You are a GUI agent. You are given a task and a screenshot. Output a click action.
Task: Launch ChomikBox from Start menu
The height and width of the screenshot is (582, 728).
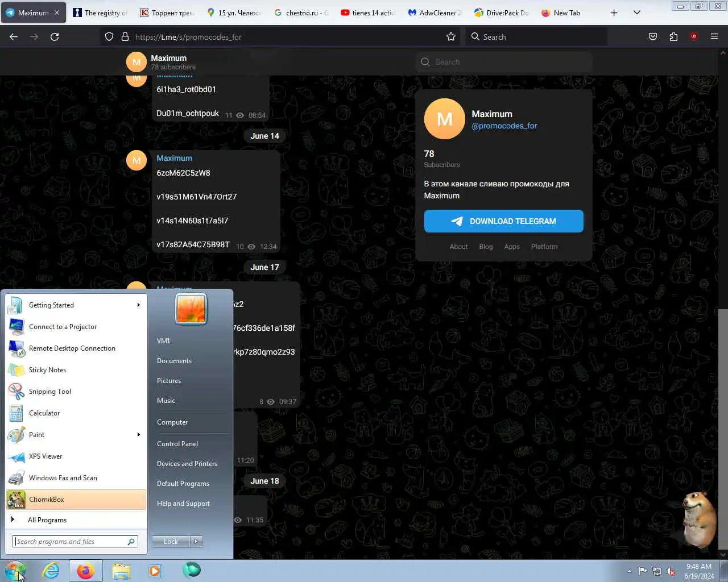(x=76, y=500)
